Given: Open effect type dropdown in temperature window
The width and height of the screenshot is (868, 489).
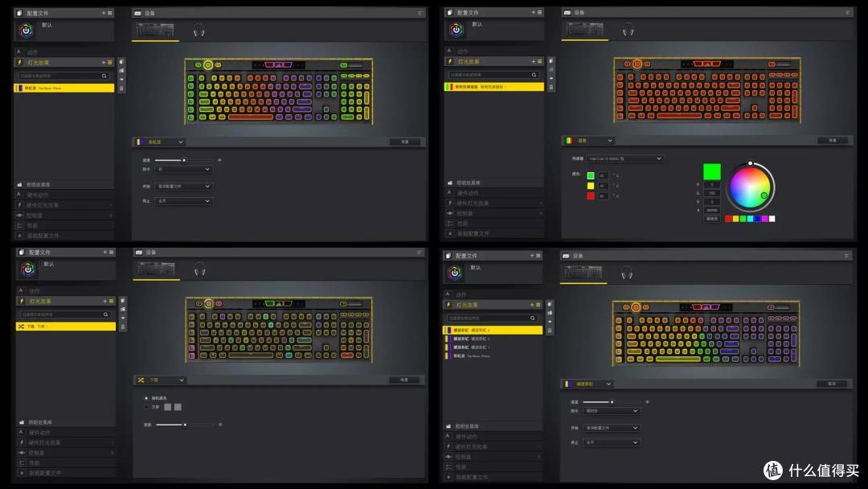Looking at the screenshot, I should tap(589, 141).
